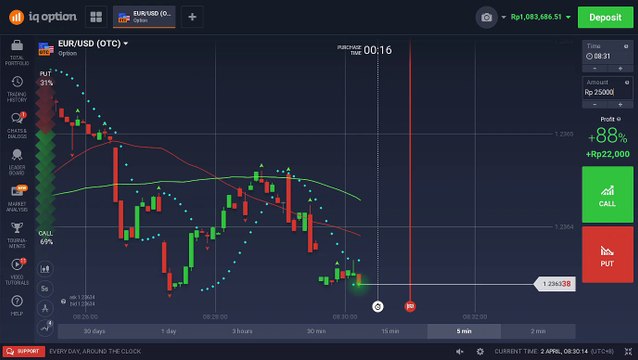Click the info icon beside ask/bid

63,301
